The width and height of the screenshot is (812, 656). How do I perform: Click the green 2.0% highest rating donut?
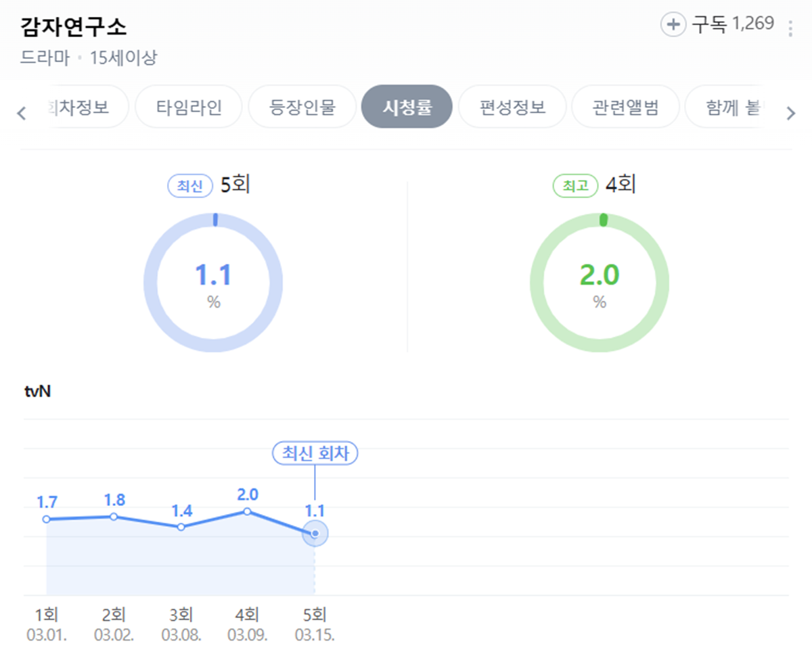(600, 282)
